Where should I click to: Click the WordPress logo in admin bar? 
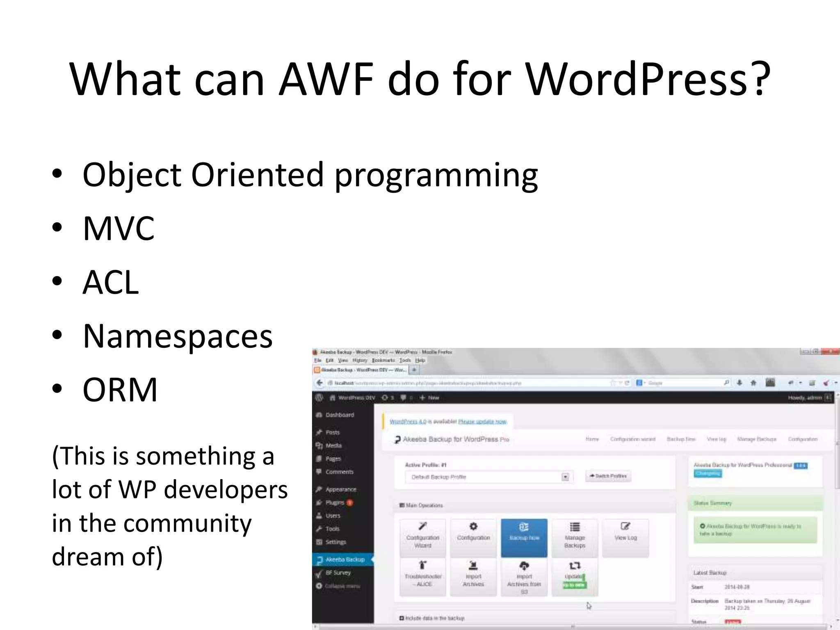coord(320,397)
